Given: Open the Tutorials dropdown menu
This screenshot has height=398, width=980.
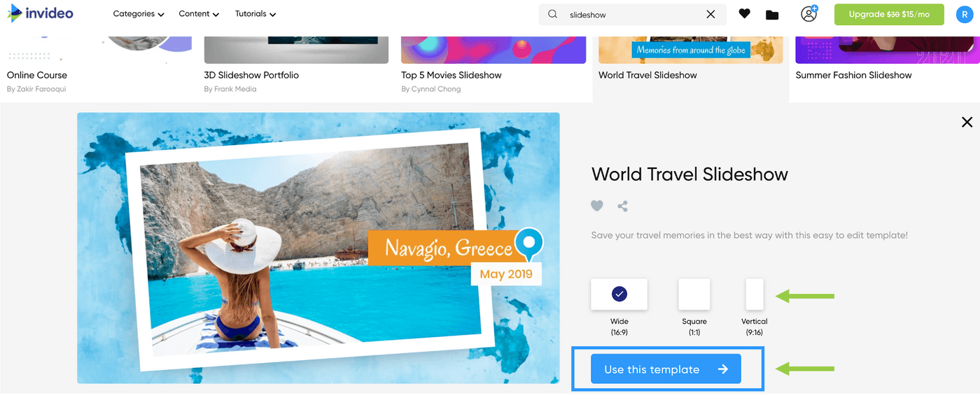Looking at the screenshot, I should pos(255,14).
